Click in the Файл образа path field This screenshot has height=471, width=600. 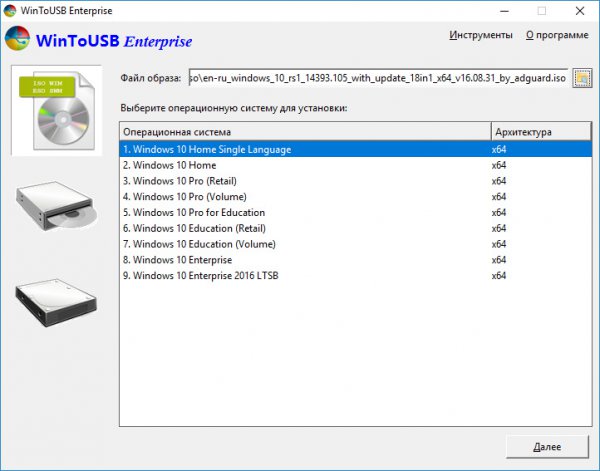click(x=378, y=78)
